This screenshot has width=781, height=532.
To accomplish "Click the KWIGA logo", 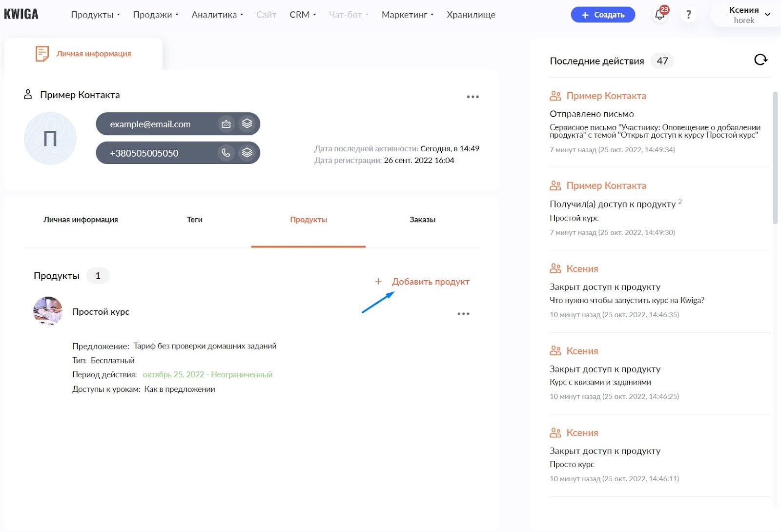I will [21, 14].
